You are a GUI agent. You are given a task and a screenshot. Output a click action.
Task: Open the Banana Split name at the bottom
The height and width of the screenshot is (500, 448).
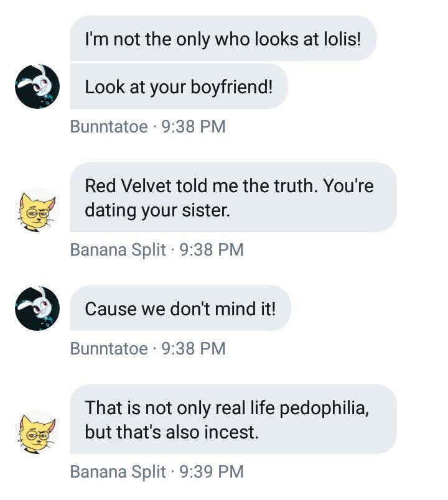click(x=118, y=471)
